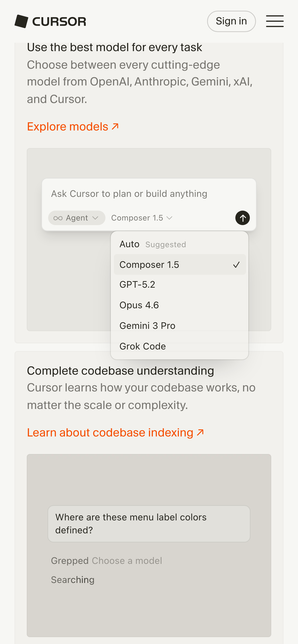298x644 pixels.
Task: Click the menu label colors question bubble
Action: [149, 524]
